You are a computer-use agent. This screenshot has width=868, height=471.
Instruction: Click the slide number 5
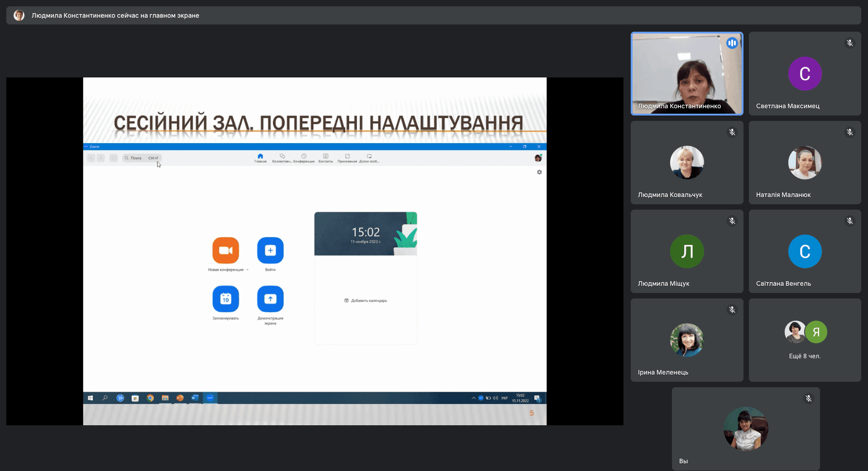pyautogui.click(x=532, y=413)
